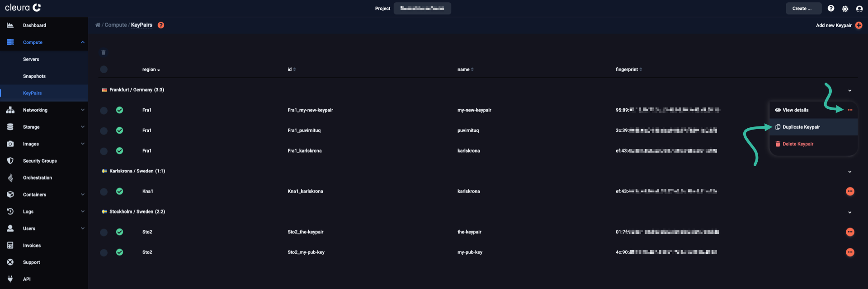Expand the Images sidebar chevron
The height and width of the screenshot is (289, 868).
pos(83,144)
